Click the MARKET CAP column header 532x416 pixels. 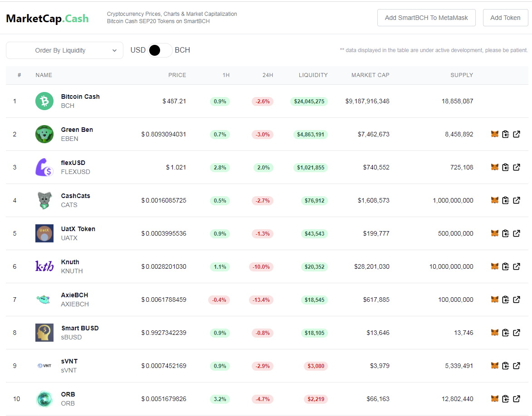click(370, 75)
